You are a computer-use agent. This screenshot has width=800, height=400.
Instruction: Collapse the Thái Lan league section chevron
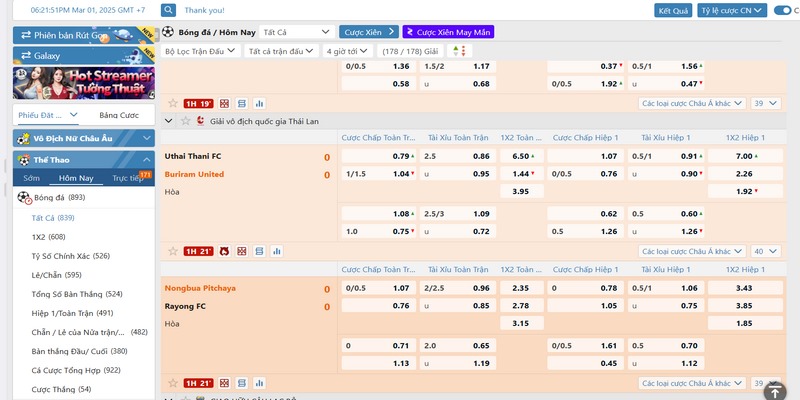169,120
